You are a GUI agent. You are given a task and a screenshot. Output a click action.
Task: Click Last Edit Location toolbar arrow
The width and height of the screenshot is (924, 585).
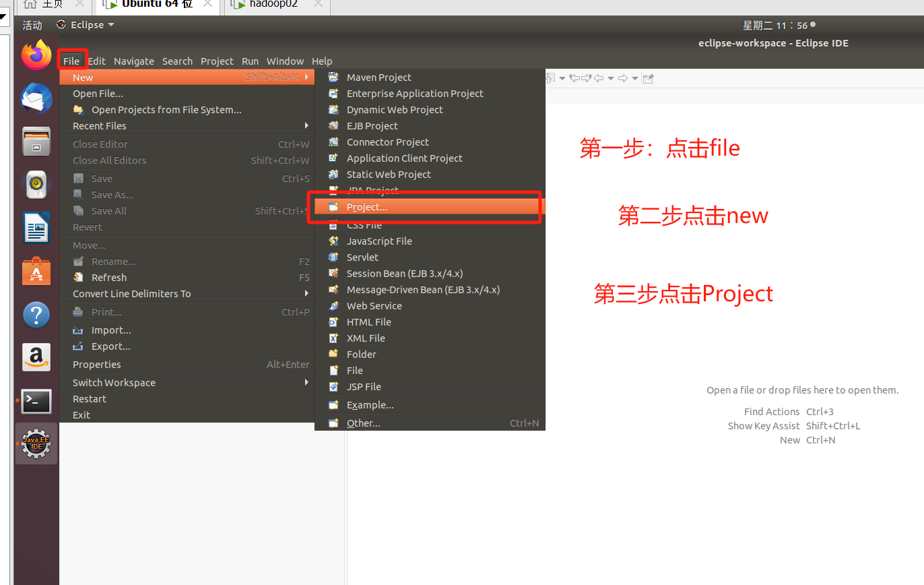coord(574,78)
